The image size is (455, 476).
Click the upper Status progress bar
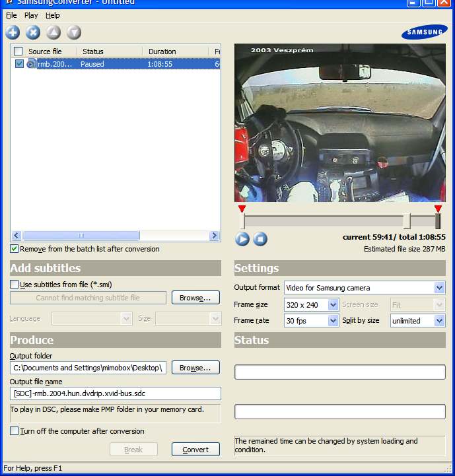340,372
